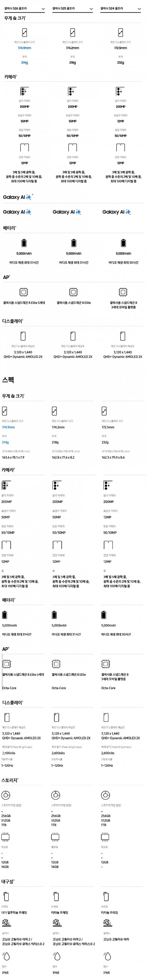Click S26 Ultra display size icon in top summary
148x980 pixels.
coord(24,32)
